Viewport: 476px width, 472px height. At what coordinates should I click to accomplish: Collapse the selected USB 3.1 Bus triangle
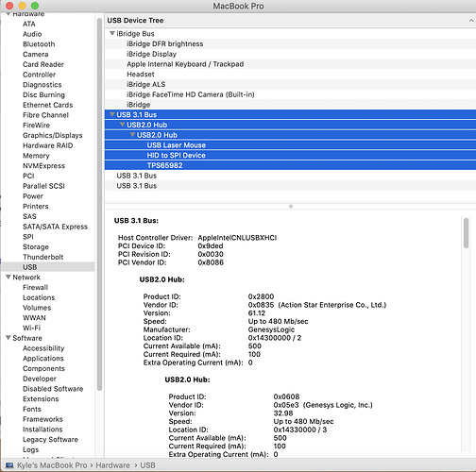tap(111, 114)
